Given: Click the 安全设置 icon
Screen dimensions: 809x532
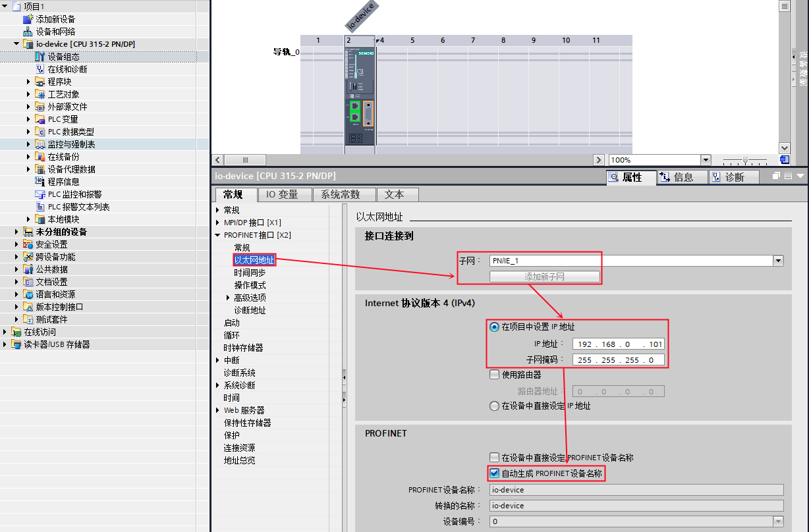Looking at the screenshot, I should [x=28, y=244].
